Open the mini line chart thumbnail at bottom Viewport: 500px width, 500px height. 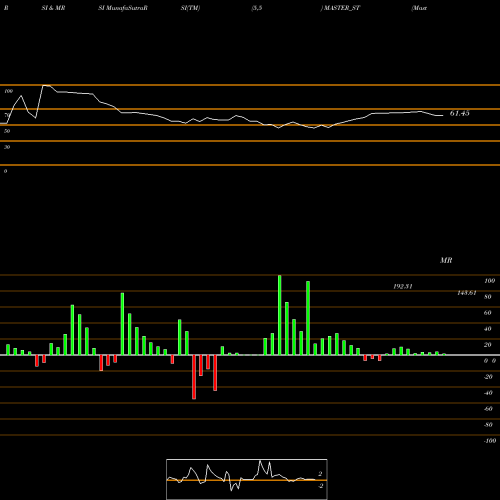(247, 479)
